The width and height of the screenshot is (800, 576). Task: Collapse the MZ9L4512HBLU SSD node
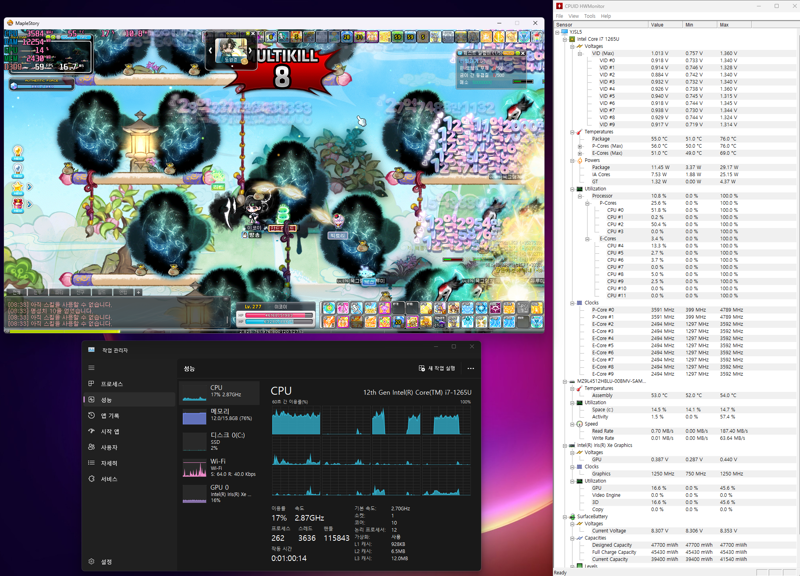(x=565, y=381)
